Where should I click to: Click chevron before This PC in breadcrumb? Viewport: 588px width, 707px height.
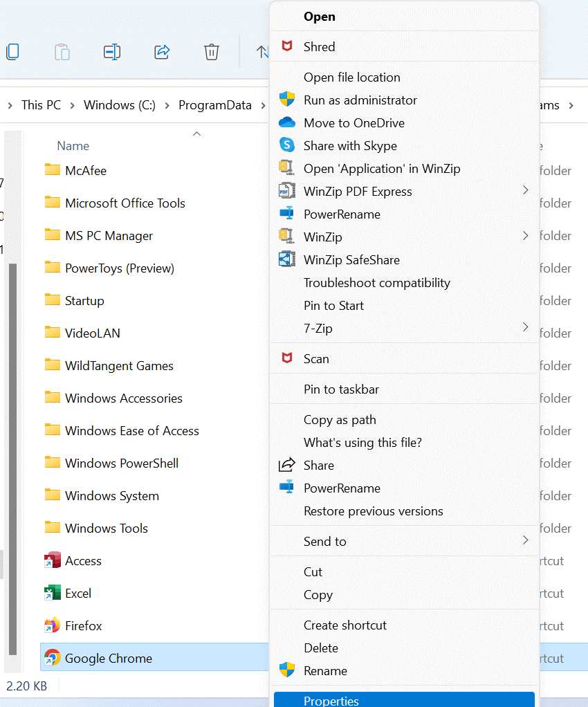pos(10,106)
